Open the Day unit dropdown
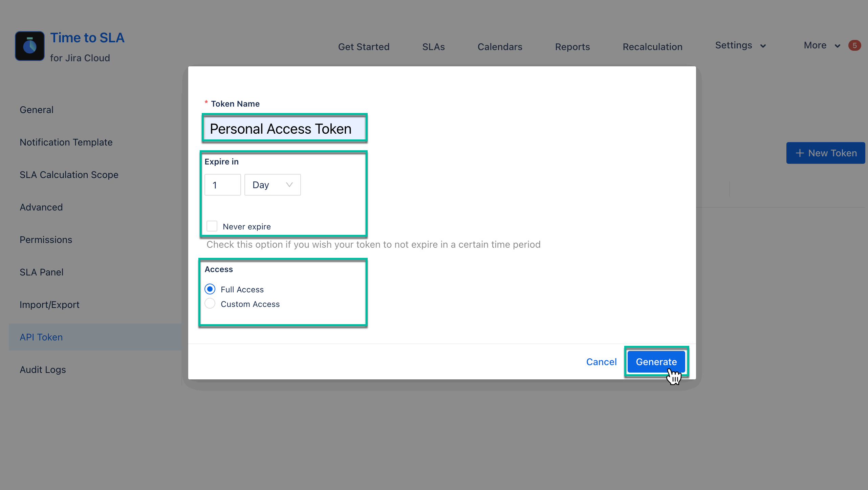The width and height of the screenshot is (868, 490). tap(272, 185)
